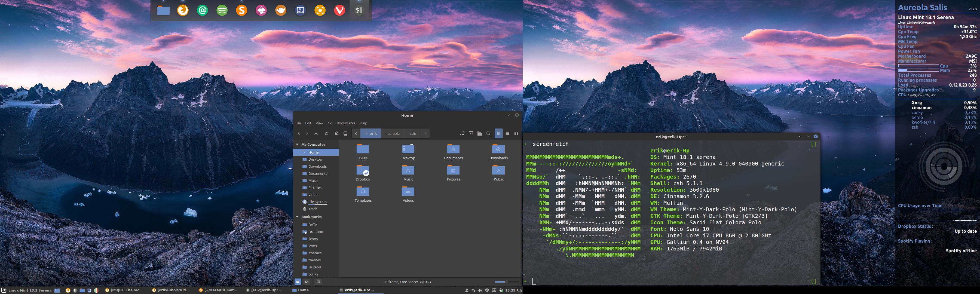
Task: Click the .aureola path bar button
Action: click(393, 133)
